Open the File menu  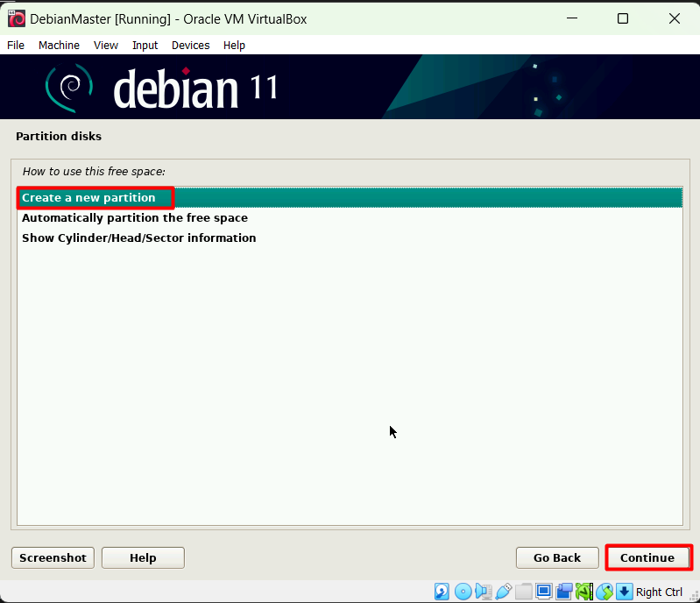click(16, 45)
